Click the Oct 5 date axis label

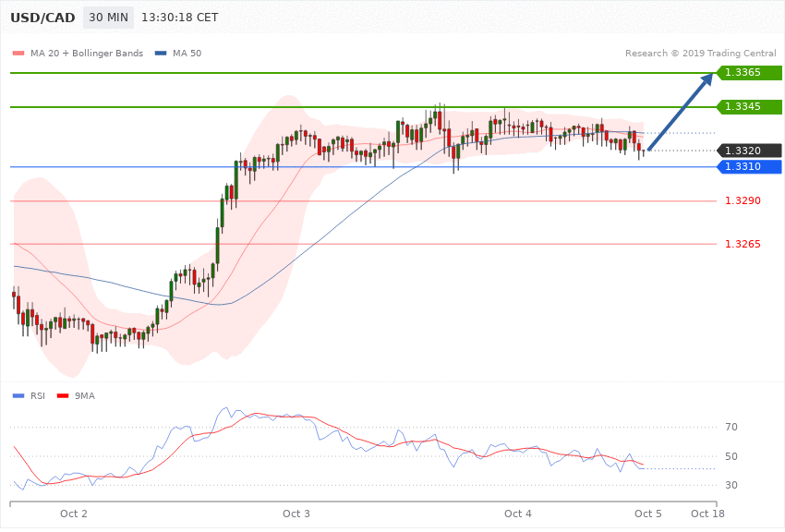point(647,514)
